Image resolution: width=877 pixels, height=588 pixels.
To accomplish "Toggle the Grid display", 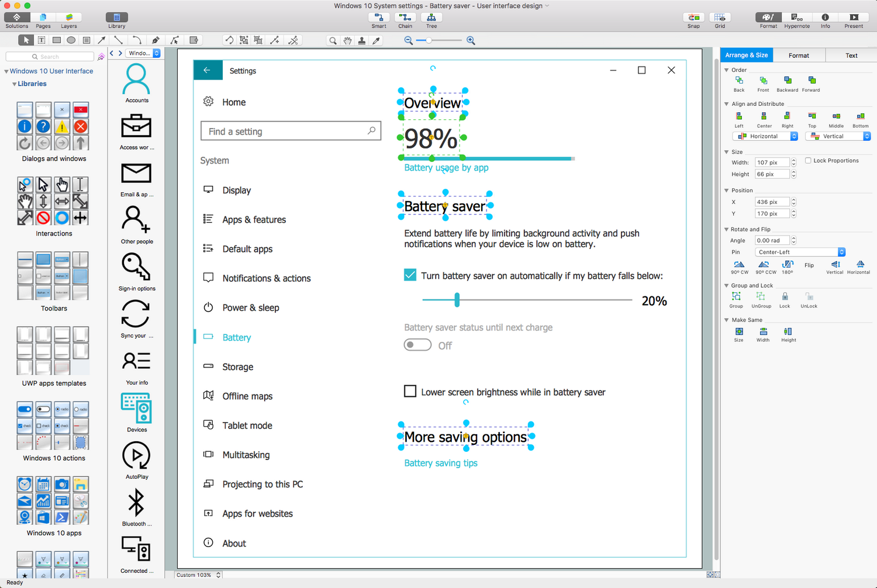I will click(x=720, y=20).
